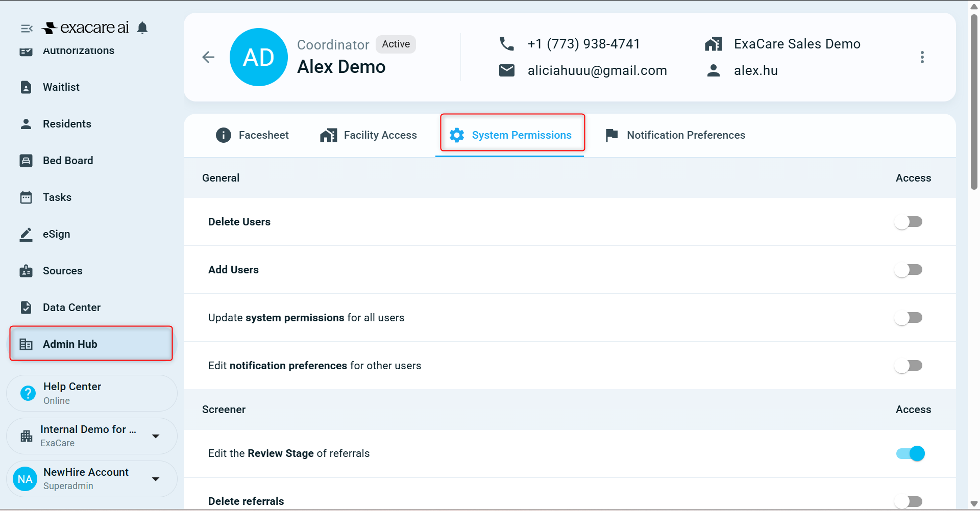Click the Bed Board sidebar icon
Viewport: 980px width, 511px height.
(x=26, y=161)
